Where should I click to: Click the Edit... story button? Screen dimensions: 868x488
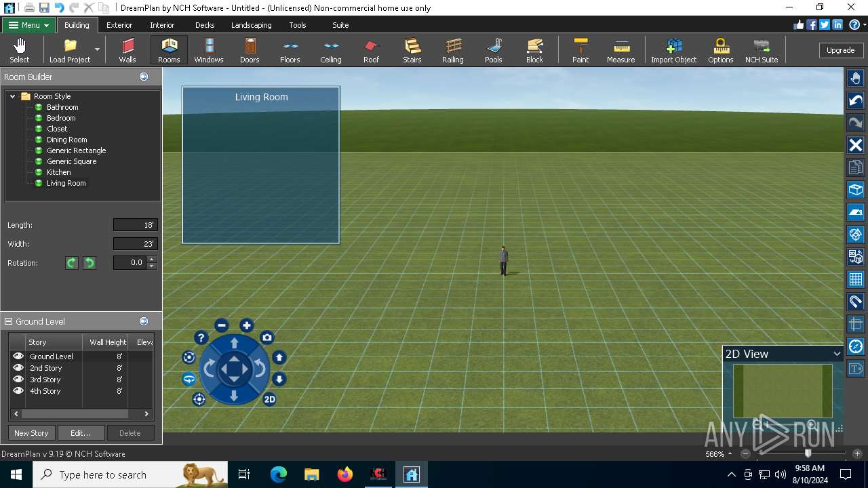pyautogui.click(x=81, y=433)
